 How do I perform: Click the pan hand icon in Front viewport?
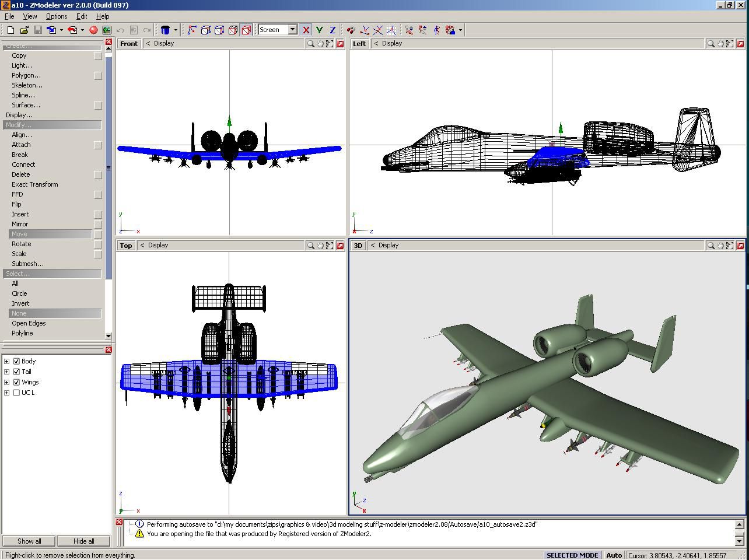click(319, 43)
